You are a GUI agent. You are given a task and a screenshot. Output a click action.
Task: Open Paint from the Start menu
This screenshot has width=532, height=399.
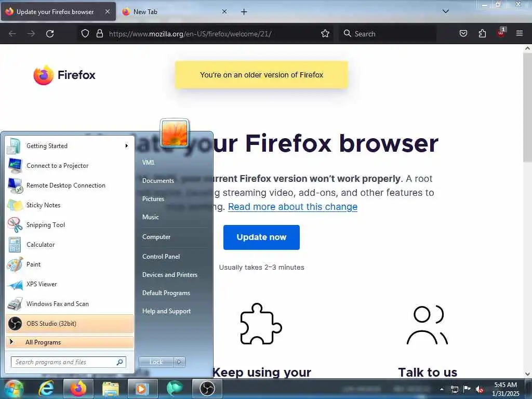[x=70, y=264]
